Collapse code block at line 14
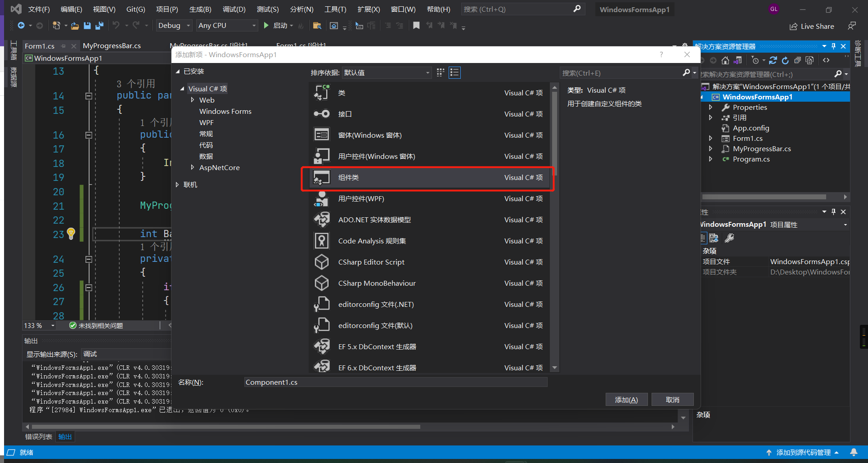This screenshot has height=463, width=868. tap(89, 96)
